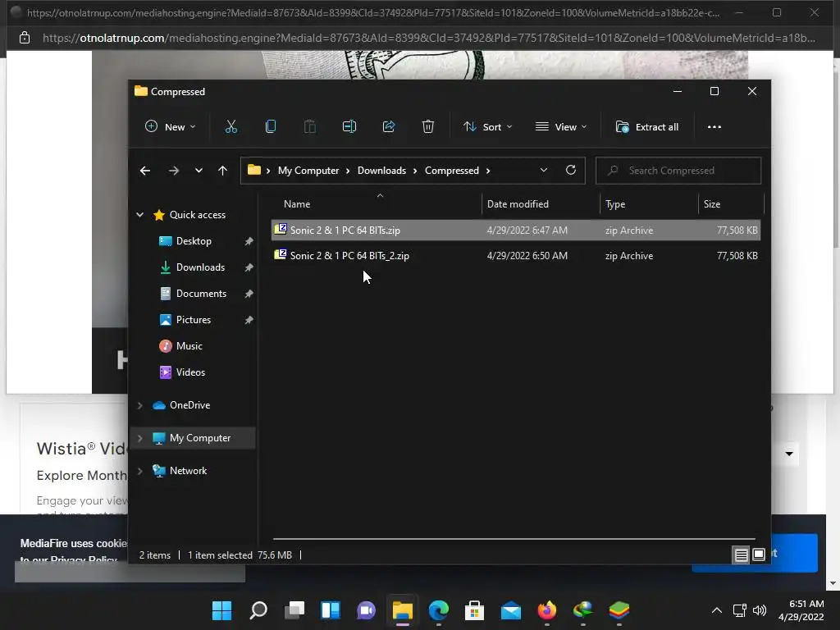
Task: Switch to details view icon in status bar
Action: pyautogui.click(x=741, y=555)
